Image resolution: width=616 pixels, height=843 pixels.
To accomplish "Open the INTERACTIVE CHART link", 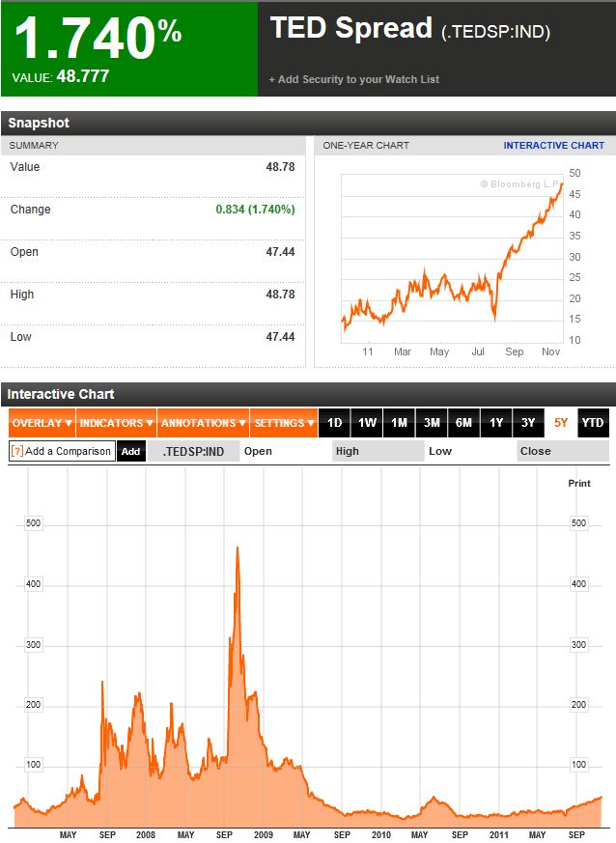I will (555, 145).
